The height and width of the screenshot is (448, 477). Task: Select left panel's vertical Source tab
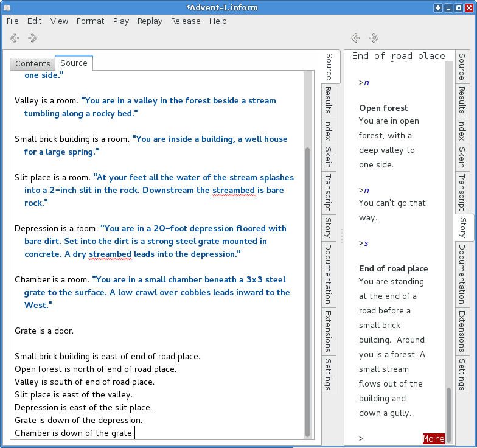pyautogui.click(x=330, y=67)
